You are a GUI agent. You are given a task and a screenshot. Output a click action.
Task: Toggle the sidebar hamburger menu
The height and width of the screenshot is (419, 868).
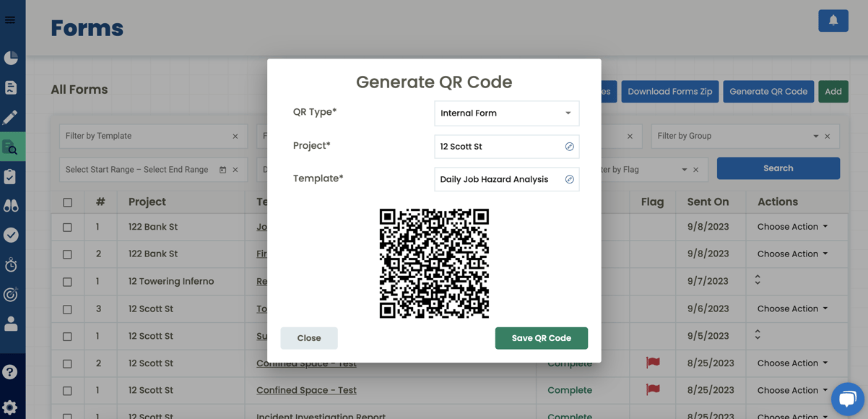tap(12, 20)
